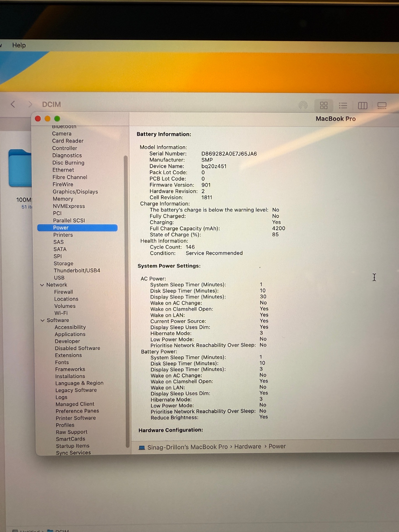Click the Finder back arrow

13,104
